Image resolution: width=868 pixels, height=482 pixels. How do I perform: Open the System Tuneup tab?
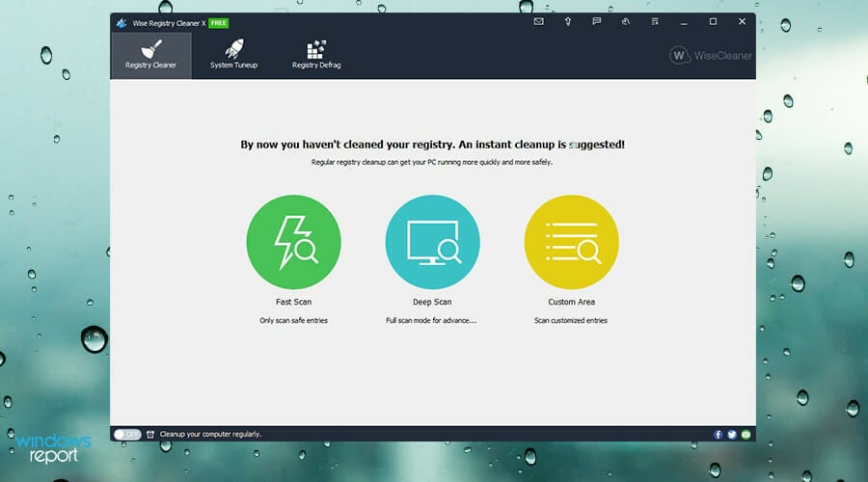[233, 55]
